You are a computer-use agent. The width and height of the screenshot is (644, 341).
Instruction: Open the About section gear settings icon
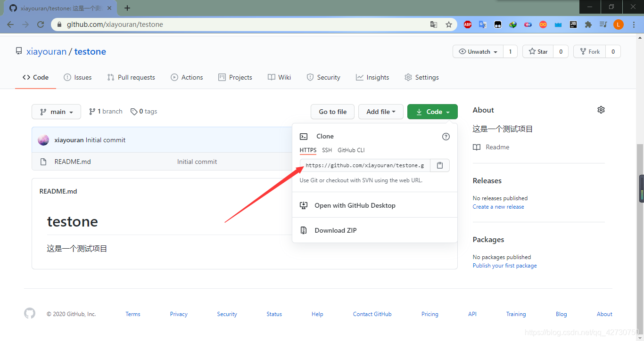coord(601,110)
